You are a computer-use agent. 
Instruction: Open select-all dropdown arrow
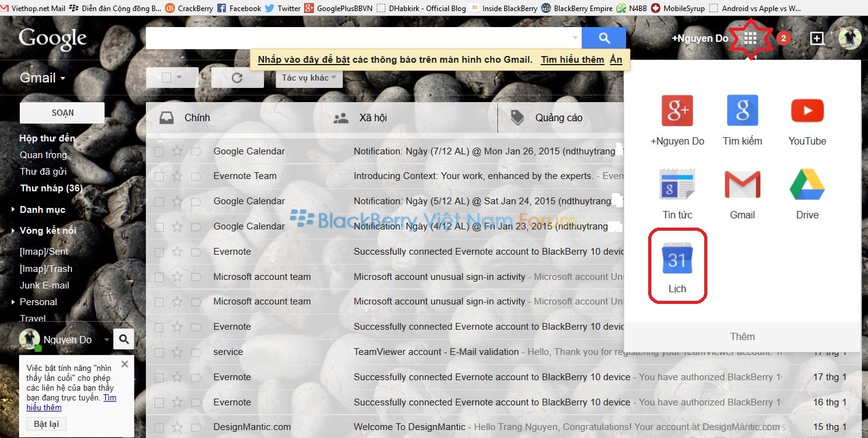pyautogui.click(x=180, y=78)
